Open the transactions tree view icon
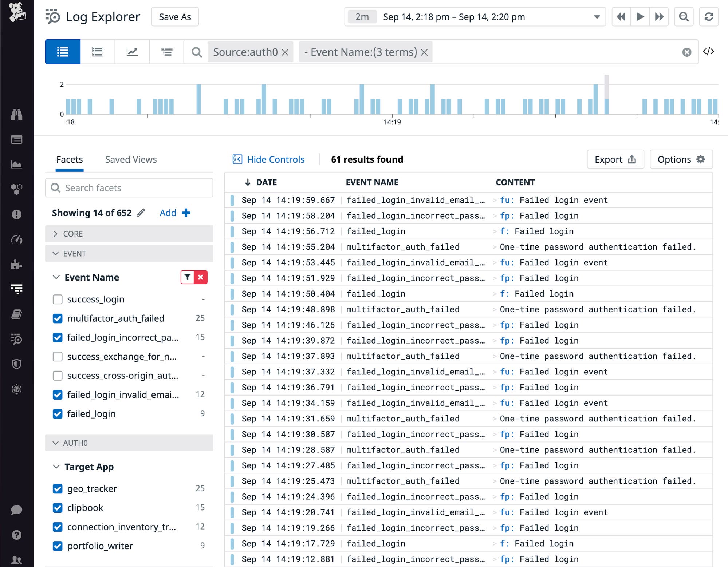Image resolution: width=728 pixels, height=567 pixels. coord(166,52)
